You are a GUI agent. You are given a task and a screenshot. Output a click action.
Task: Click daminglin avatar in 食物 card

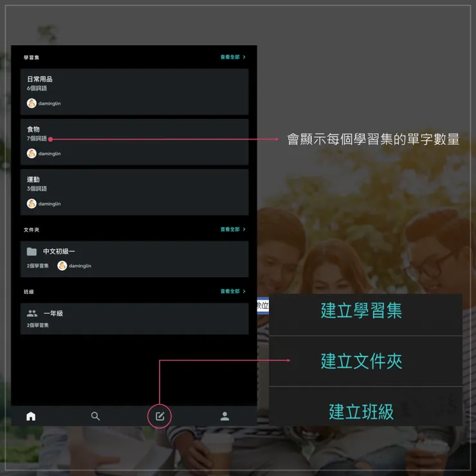point(32,153)
